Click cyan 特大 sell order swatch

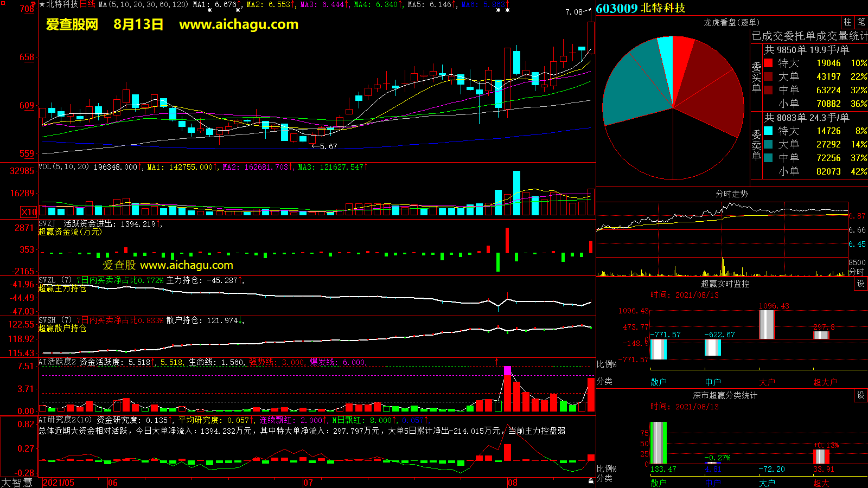[768, 131]
